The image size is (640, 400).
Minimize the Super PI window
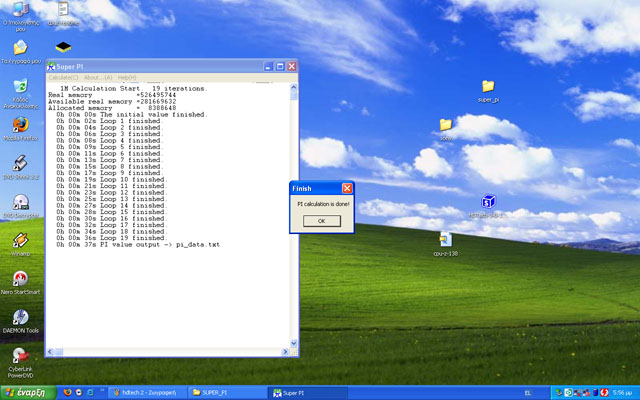268,67
